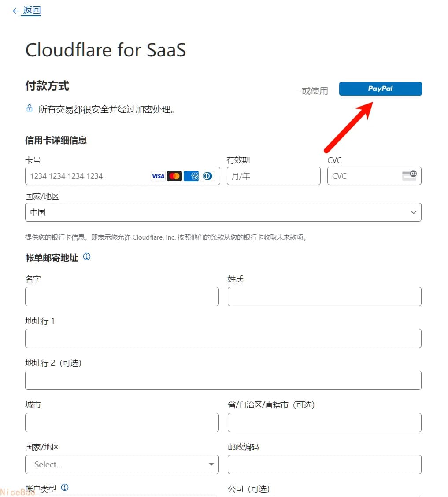The image size is (448, 497).
Task: Focus the optional 地址行 2 field
Action: tap(223, 380)
